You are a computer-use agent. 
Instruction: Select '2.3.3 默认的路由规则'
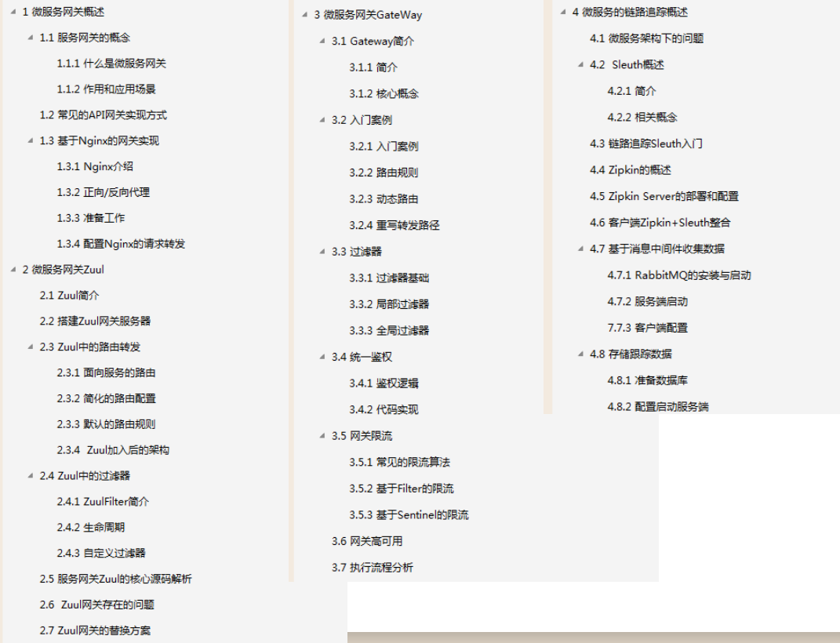click(x=106, y=424)
